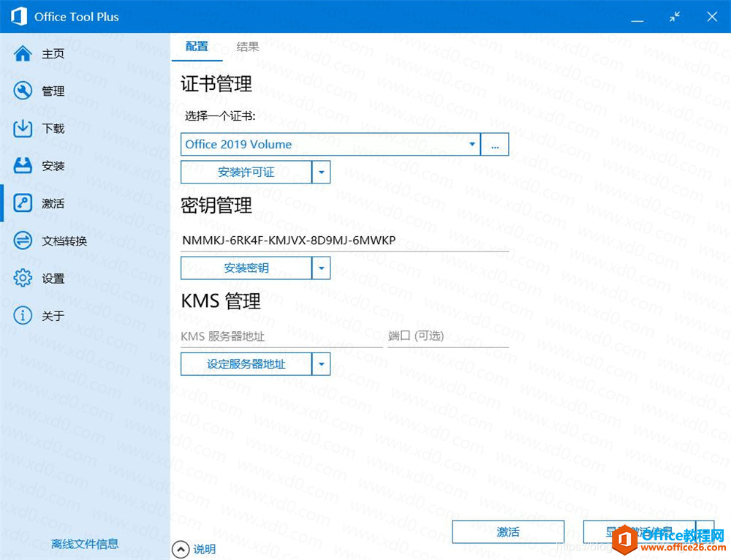Click the 安装密钥 button
This screenshot has width=731, height=560.
246,268
